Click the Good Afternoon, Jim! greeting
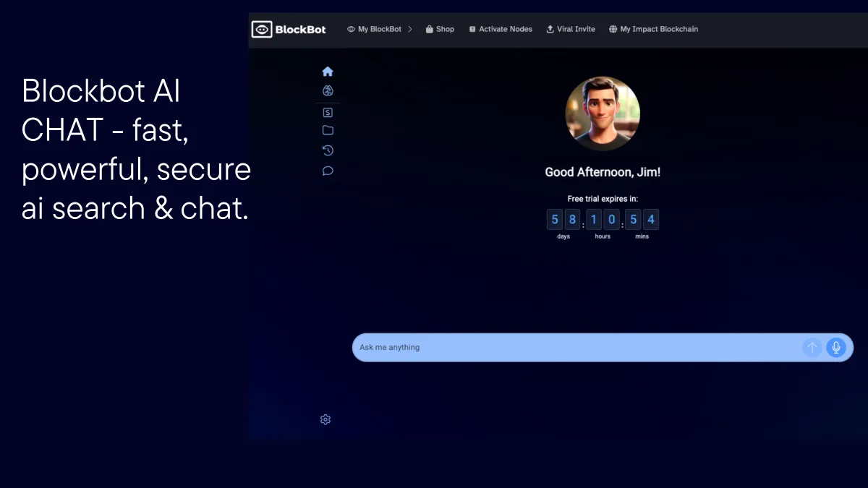Image resolution: width=868 pixels, height=488 pixels. (x=603, y=172)
